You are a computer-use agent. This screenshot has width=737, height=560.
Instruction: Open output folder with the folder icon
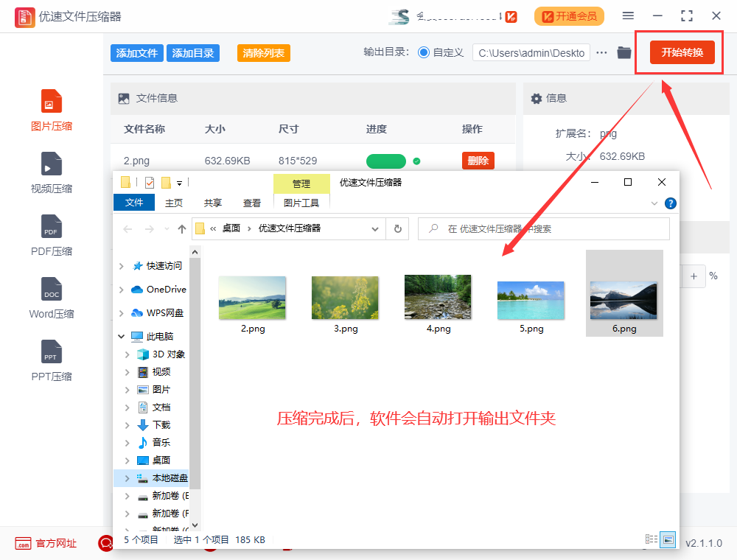pos(623,52)
